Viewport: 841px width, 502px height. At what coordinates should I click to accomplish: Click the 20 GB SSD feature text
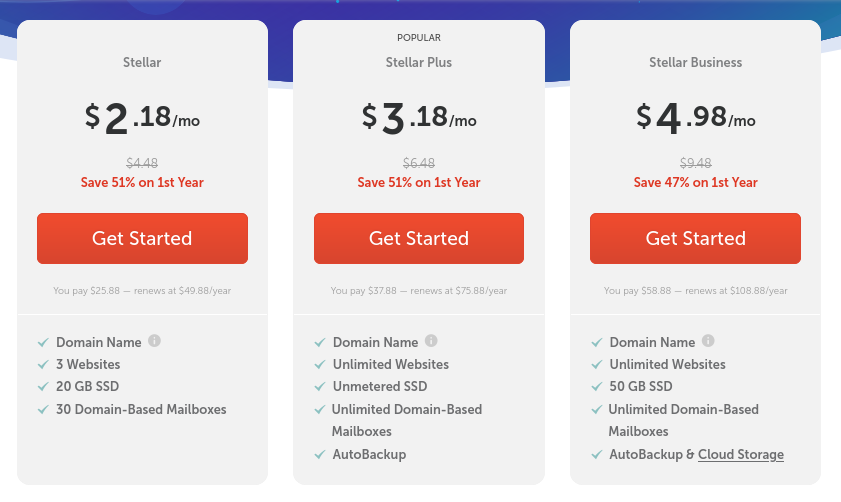(87, 386)
